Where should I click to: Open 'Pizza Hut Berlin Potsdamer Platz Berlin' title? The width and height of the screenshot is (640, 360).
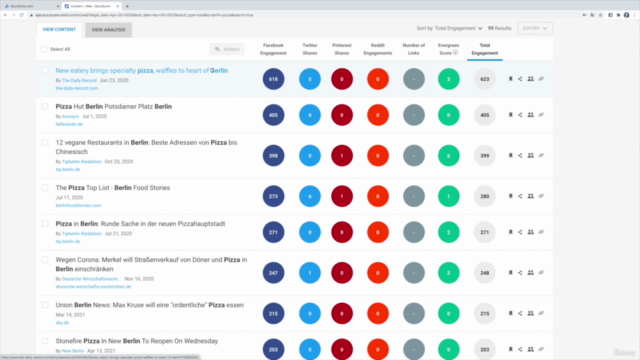click(114, 107)
